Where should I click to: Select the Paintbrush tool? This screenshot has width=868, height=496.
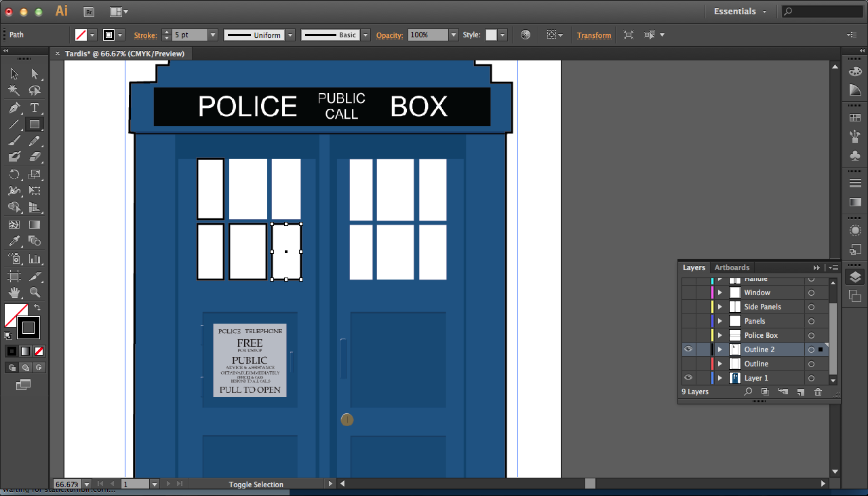(x=14, y=140)
